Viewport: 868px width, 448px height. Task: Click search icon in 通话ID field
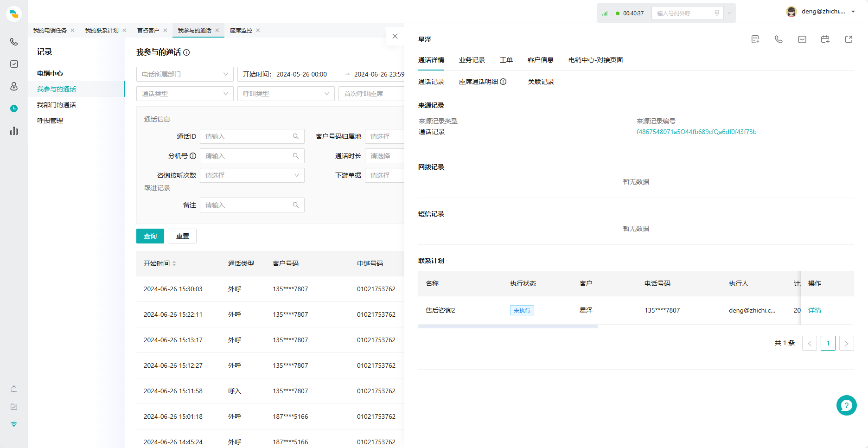pyautogui.click(x=296, y=136)
